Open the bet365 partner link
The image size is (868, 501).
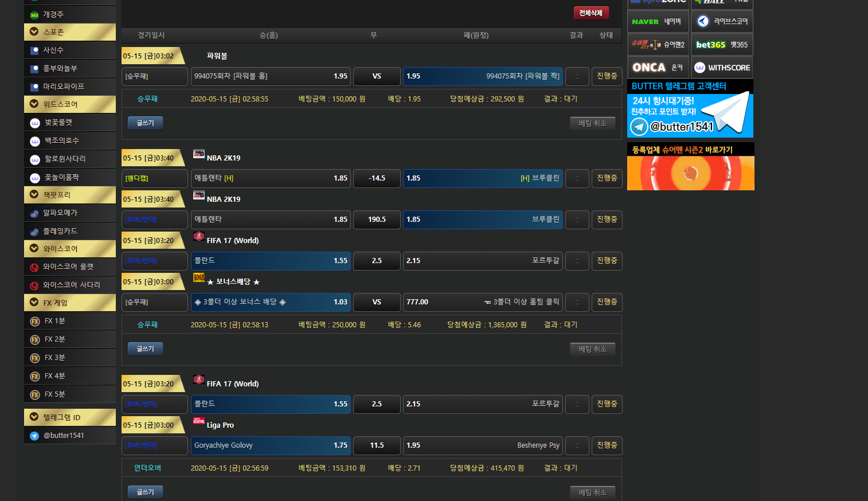pyautogui.click(x=722, y=45)
